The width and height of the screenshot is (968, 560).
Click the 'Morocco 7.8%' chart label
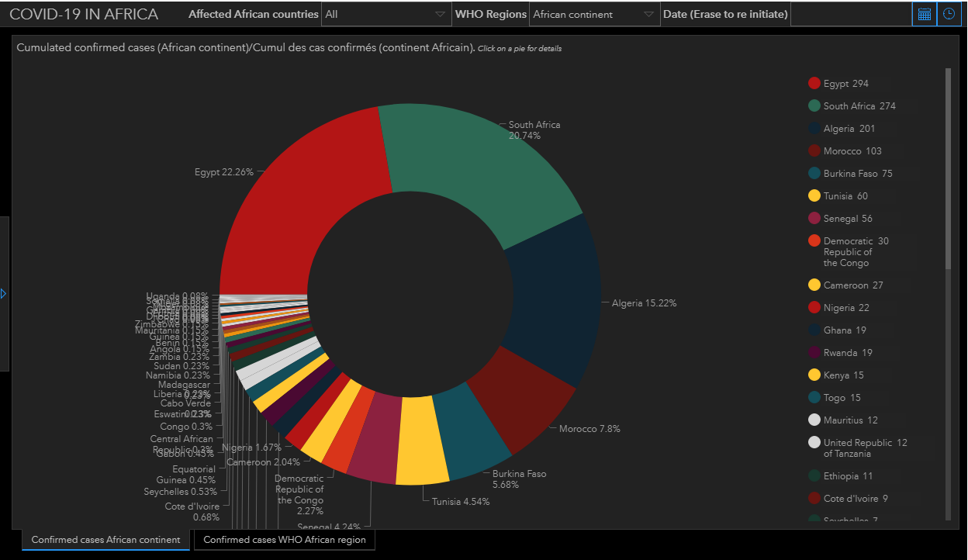point(589,429)
